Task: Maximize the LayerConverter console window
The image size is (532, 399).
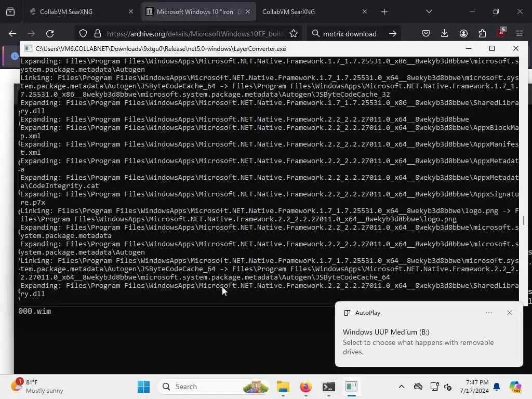Action: tap(492, 48)
